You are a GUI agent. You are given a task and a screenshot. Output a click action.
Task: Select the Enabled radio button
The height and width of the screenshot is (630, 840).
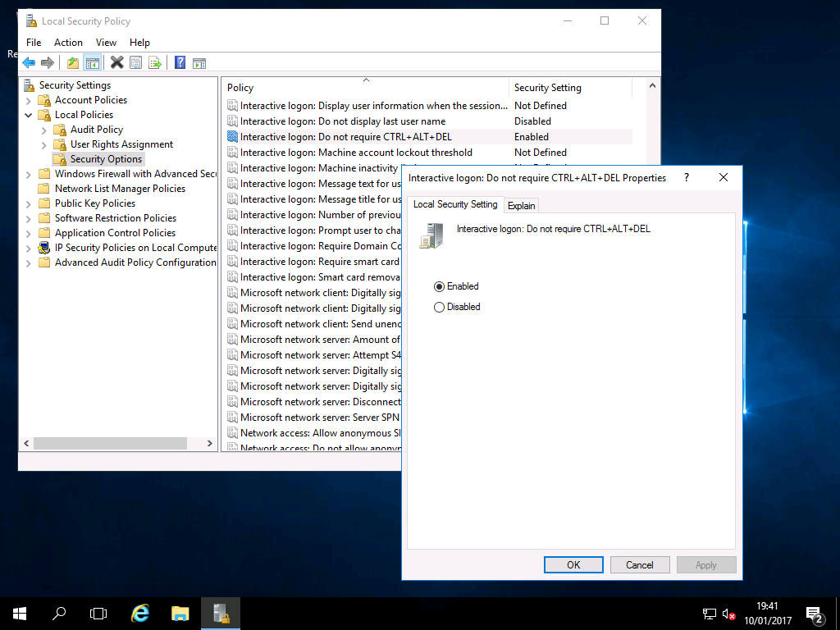pyautogui.click(x=440, y=286)
